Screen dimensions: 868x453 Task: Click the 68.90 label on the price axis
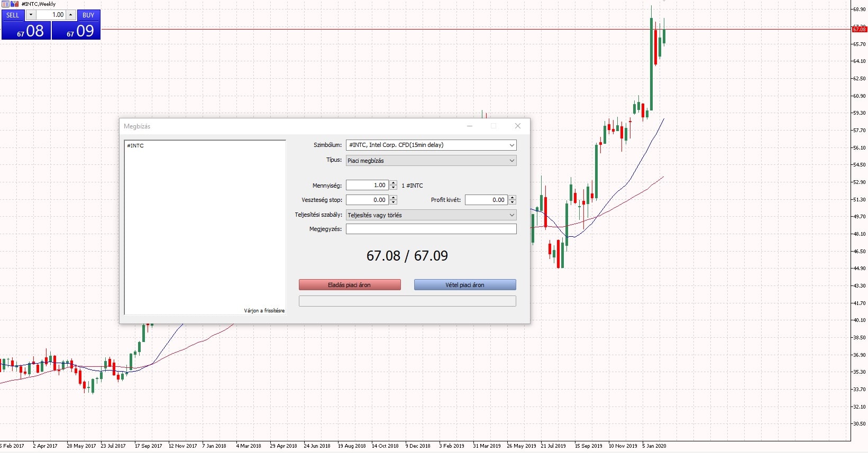pos(859,10)
